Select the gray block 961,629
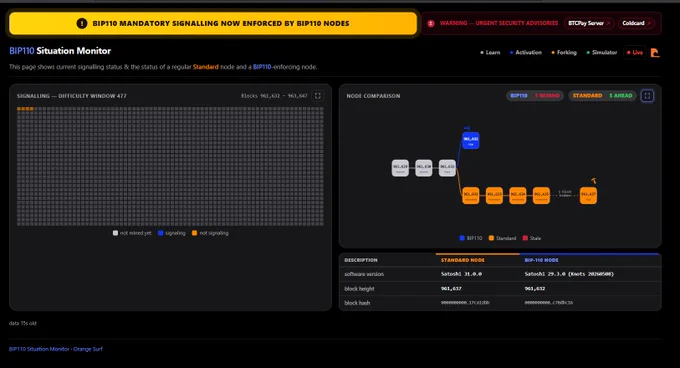The width and height of the screenshot is (680, 368). pyautogui.click(x=400, y=168)
